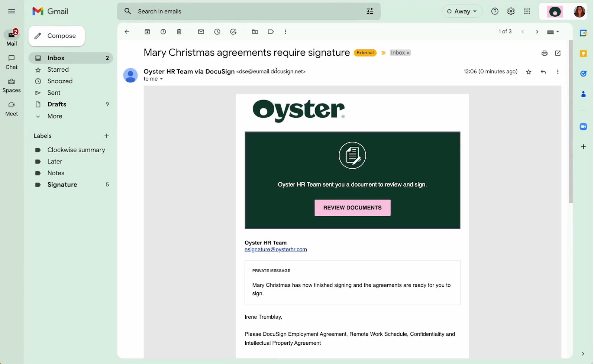Click REVIEW DOCUMENTS button
The height and width of the screenshot is (364, 594).
pyautogui.click(x=352, y=208)
